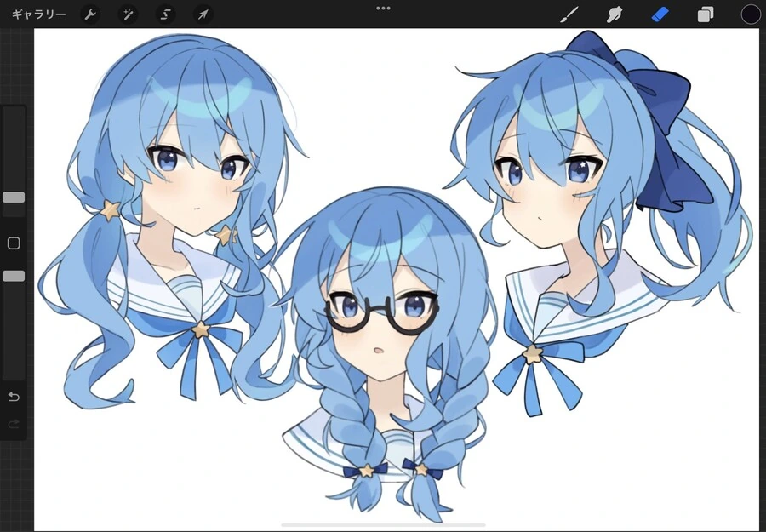Open the Adjustments magic wand menu

tap(128, 14)
